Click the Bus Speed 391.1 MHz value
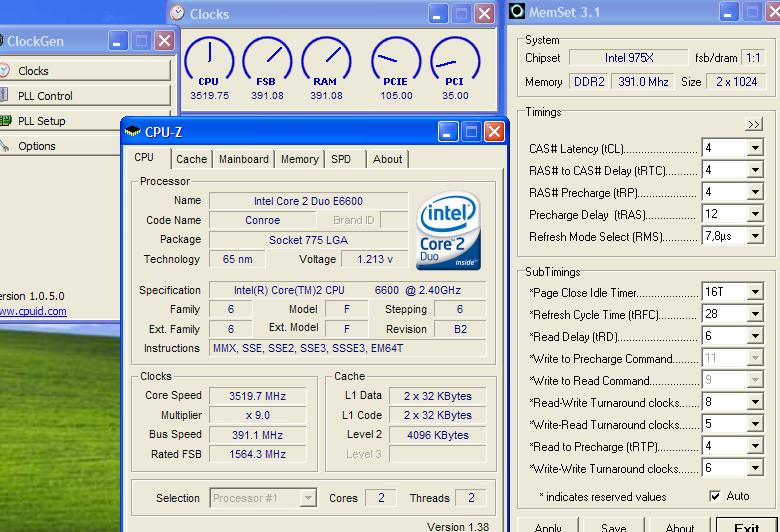This screenshot has width=780, height=532. [x=257, y=435]
